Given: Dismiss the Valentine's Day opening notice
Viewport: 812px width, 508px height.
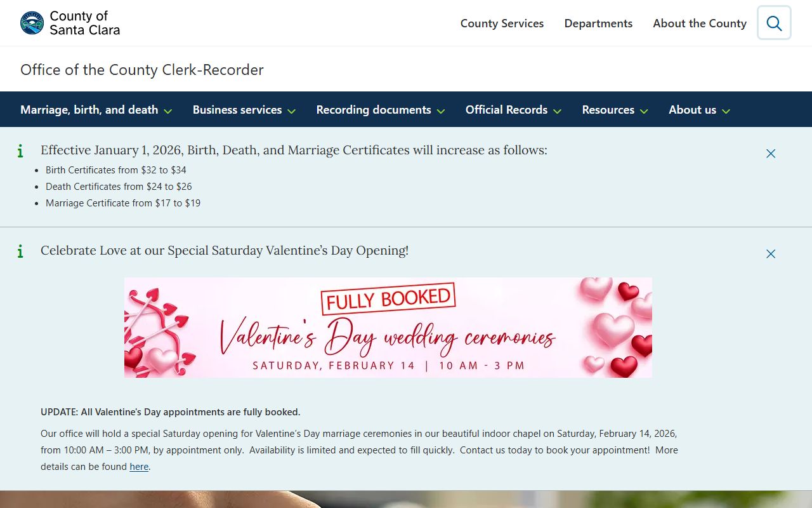Looking at the screenshot, I should [771, 254].
